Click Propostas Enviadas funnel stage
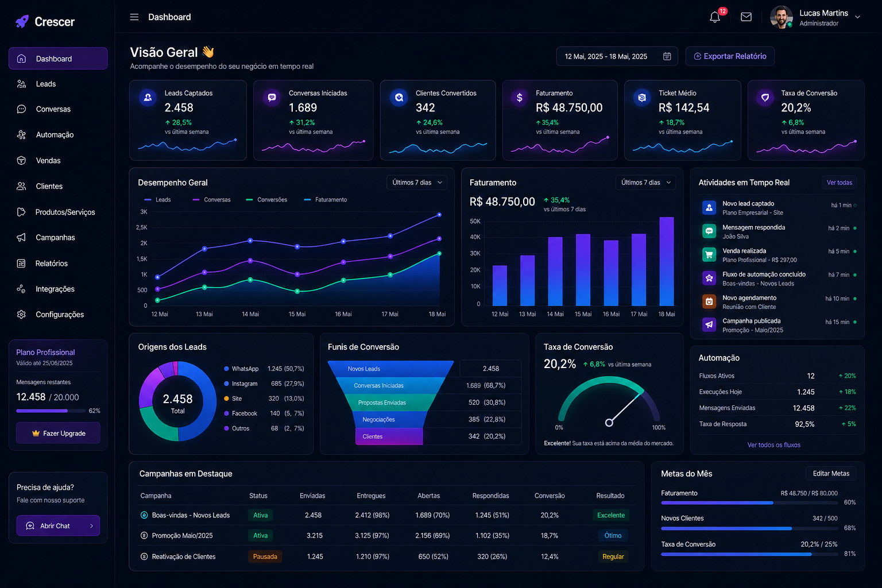Viewport: 882px width, 588px height. (x=390, y=403)
